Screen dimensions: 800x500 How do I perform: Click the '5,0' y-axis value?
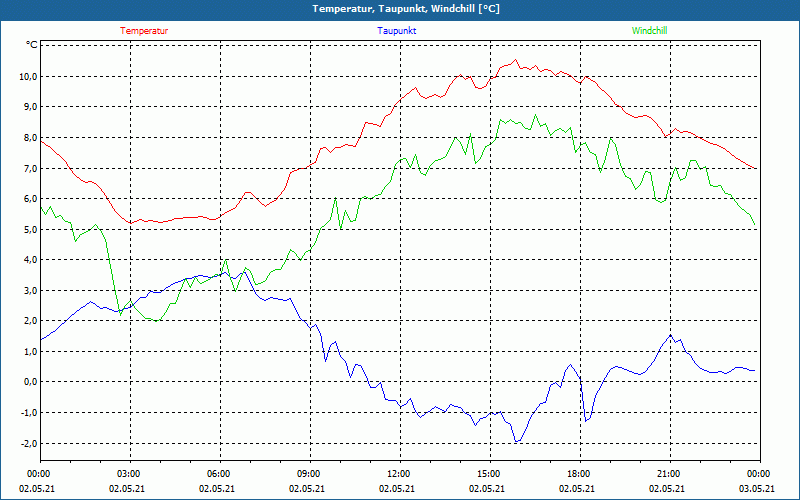(30, 229)
